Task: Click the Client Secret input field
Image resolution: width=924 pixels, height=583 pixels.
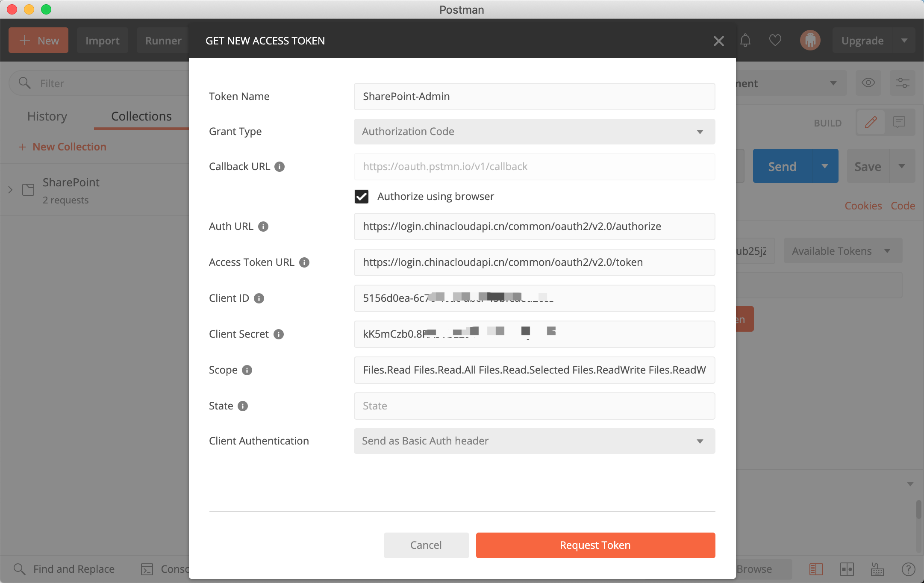Action: pos(534,334)
